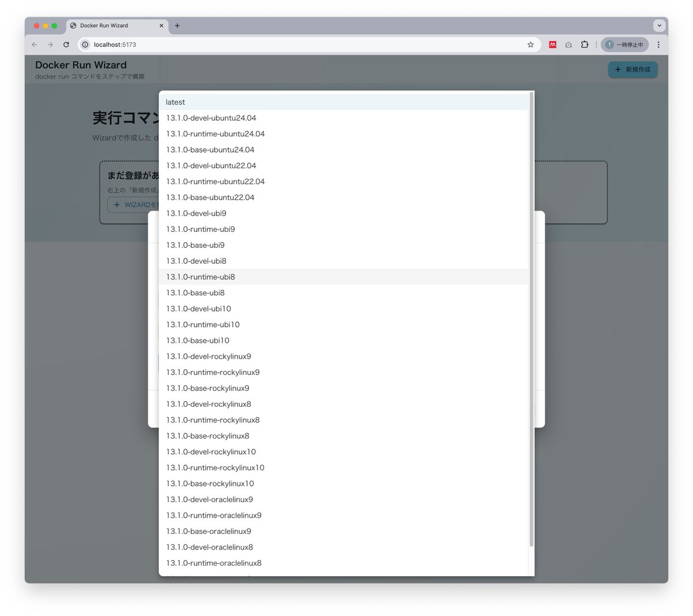Click 13.1.0-devel-rockylinux10 item
The image size is (693, 616).
click(x=344, y=451)
